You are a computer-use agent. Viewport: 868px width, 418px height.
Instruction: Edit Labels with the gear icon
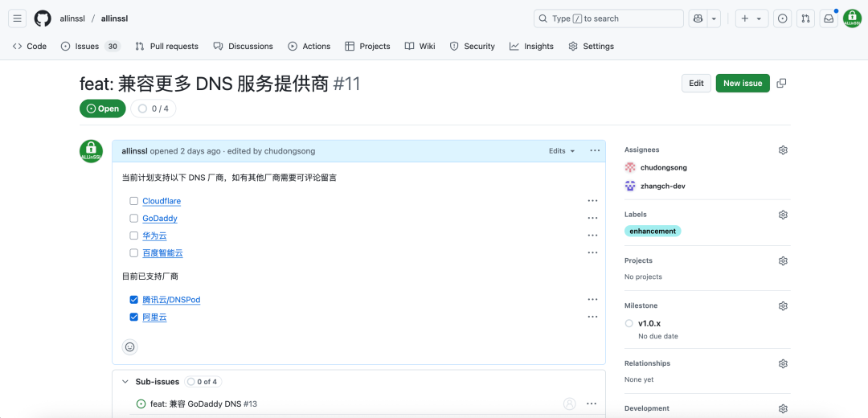pos(783,215)
